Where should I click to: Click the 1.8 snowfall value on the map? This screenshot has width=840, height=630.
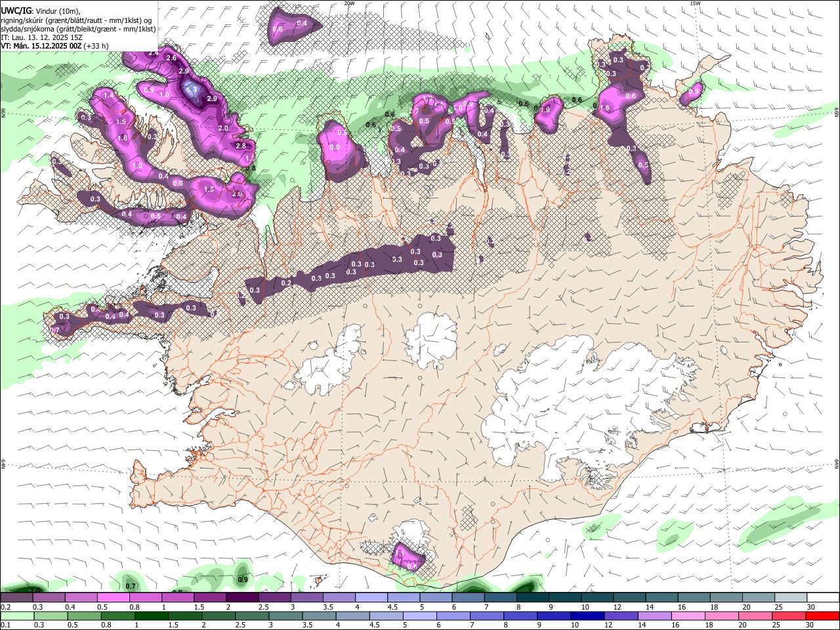pyautogui.click(x=122, y=138)
